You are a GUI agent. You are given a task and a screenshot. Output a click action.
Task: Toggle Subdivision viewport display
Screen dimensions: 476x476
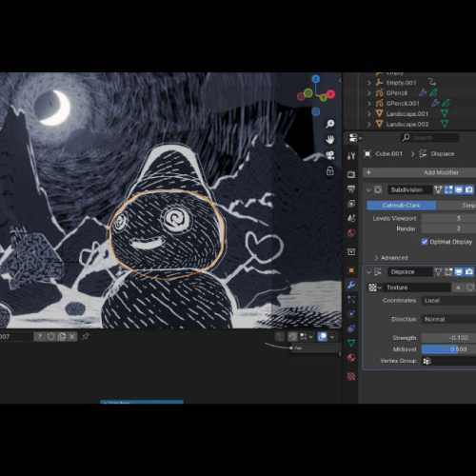point(459,189)
